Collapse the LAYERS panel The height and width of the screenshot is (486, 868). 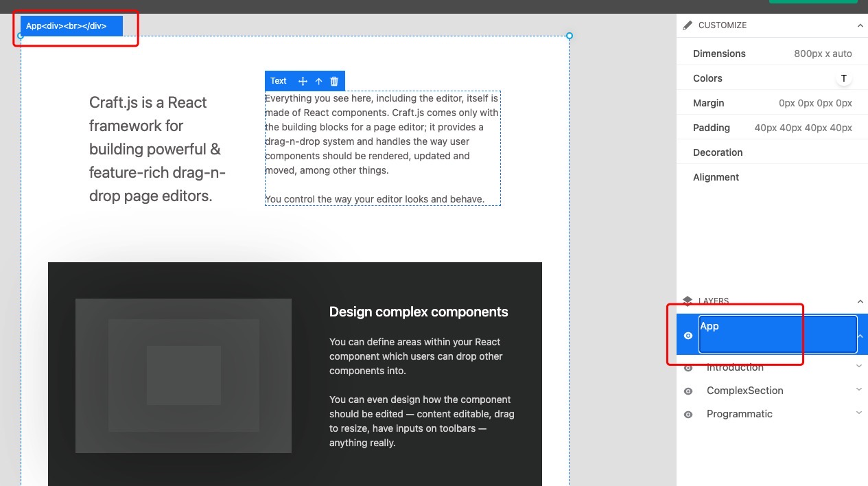860,301
